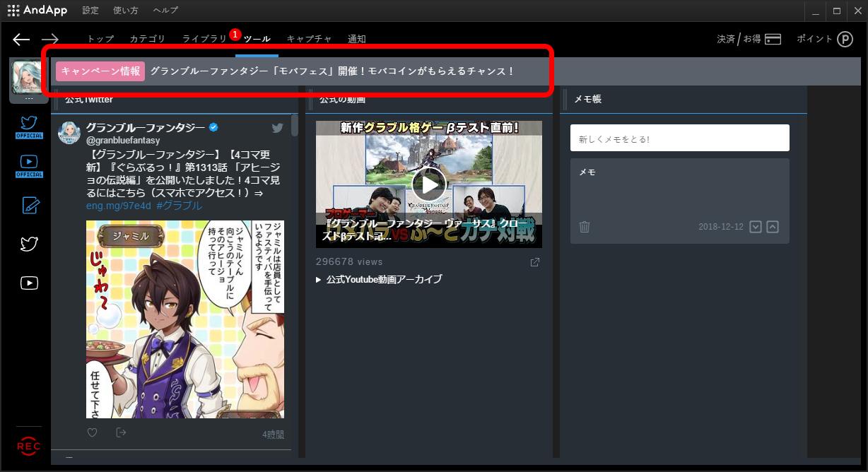Check points via the P icon
Screen dimensions: 868x472
click(845, 40)
